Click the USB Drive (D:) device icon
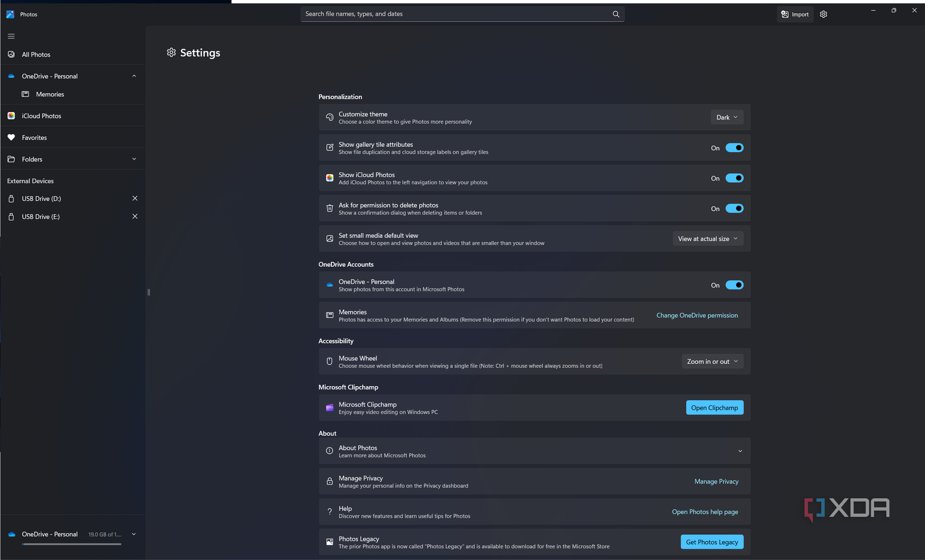925x560 pixels. pos(11,198)
